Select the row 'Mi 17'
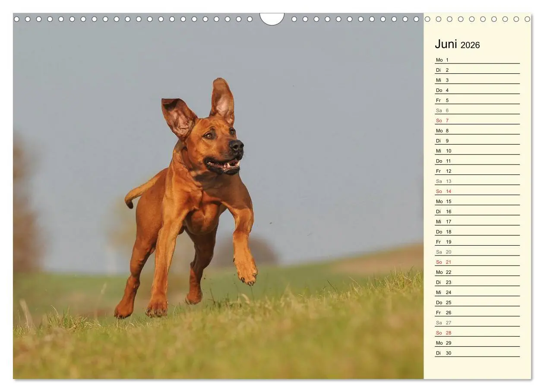544x392 pixels. [x=477, y=221]
